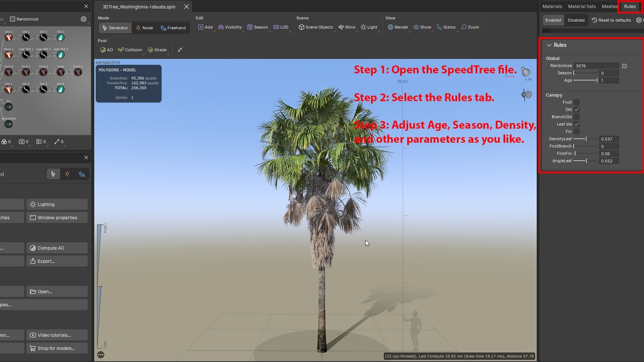Select the Die 4 leaf node
644x362 pixels.
point(60,89)
